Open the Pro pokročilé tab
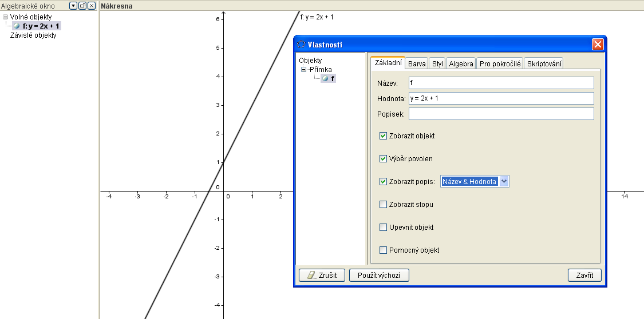The image size is (644, 319). 500,63
